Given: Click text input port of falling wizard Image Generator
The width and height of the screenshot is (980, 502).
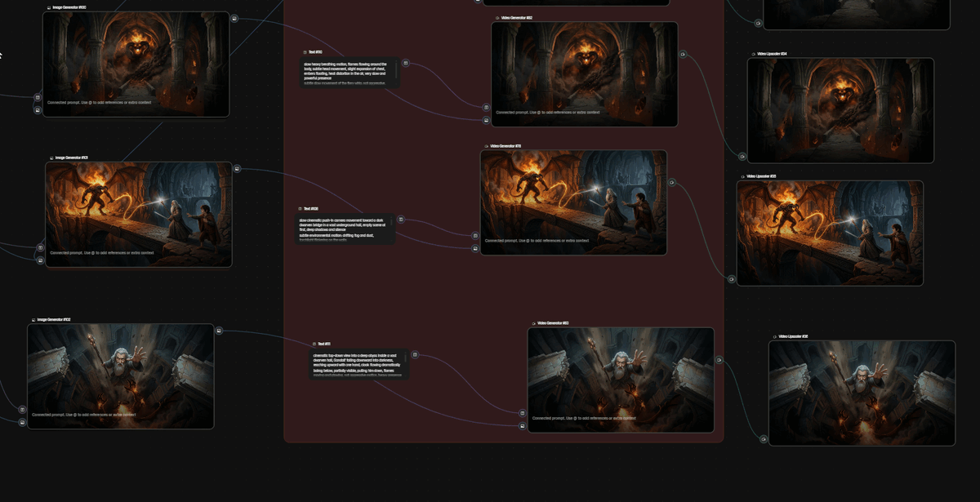Looking at the screenshot, I should click(22, 410).
